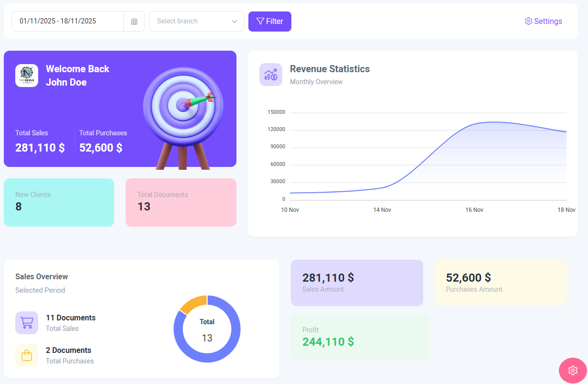
Task: Click The Nexus logo avatar
Action: pos(27,75)
